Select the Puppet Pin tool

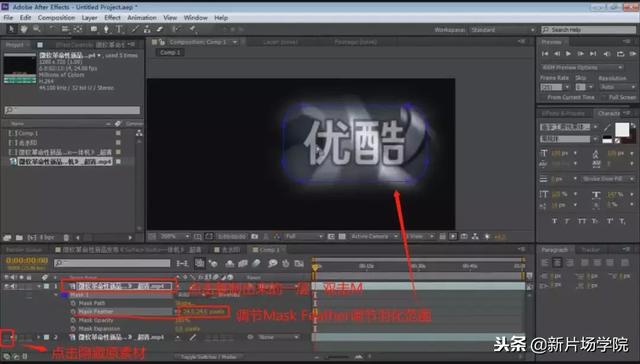[192, 29]
